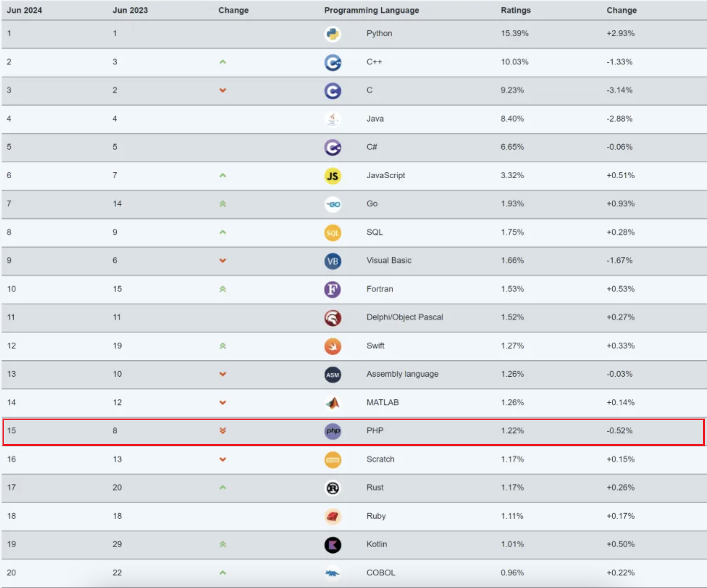The height and width of the screenshot is (588, 707).
Task: Select the Swift bird logo icon
Action: pyautogui.click(x=333, y=346)
